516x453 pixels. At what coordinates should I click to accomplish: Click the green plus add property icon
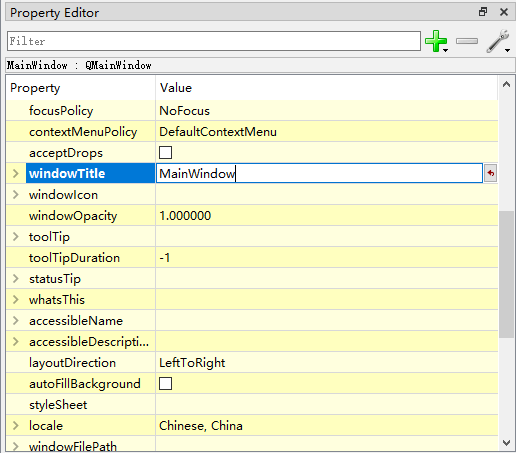436,41
